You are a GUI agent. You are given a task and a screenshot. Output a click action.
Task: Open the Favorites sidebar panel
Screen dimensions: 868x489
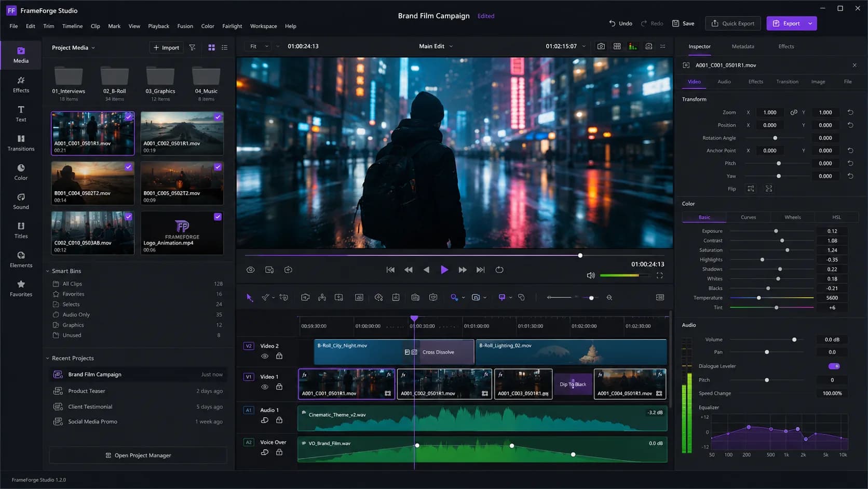pos(21,288)
